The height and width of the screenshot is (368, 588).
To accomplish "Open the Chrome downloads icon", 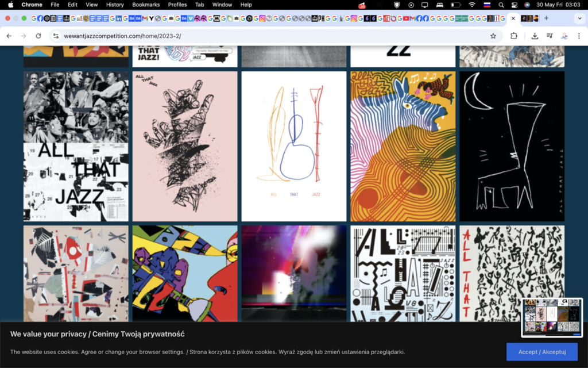I will [x=535, y=36].
